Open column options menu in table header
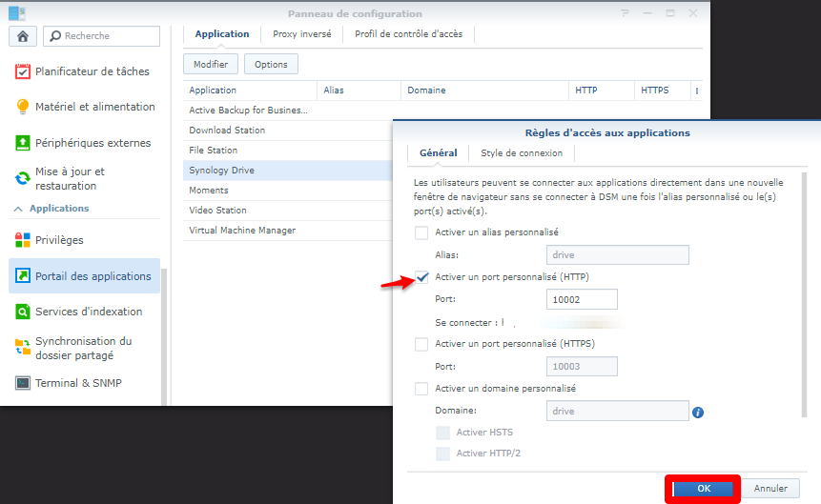The image size is (821, 504). pos(697,91)
